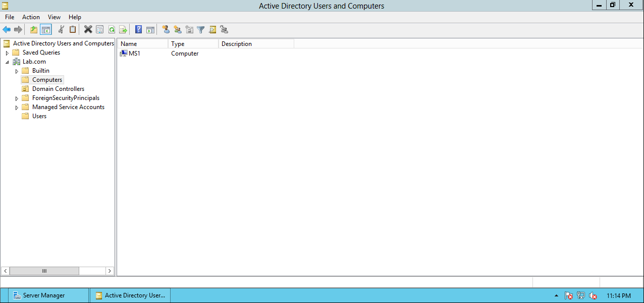Click the MS1 computer icon
Viewport: 644px width, 303px height.
(124, 54)
